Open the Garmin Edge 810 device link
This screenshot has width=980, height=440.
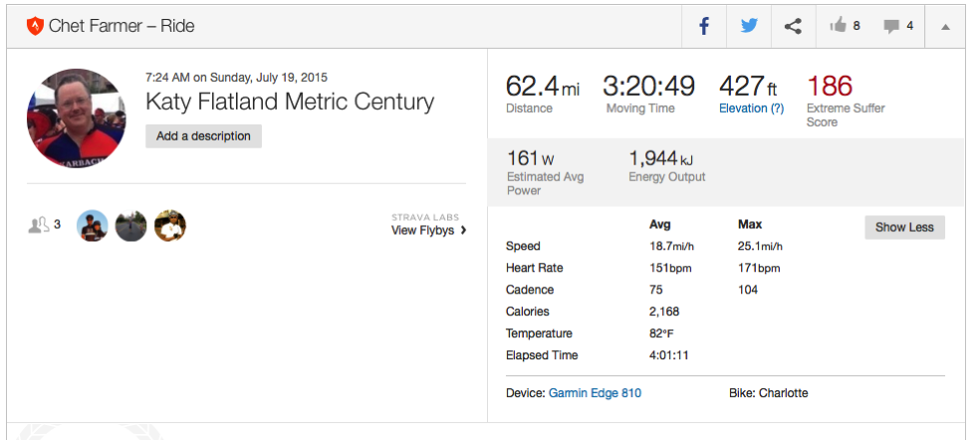pos(595,393)
